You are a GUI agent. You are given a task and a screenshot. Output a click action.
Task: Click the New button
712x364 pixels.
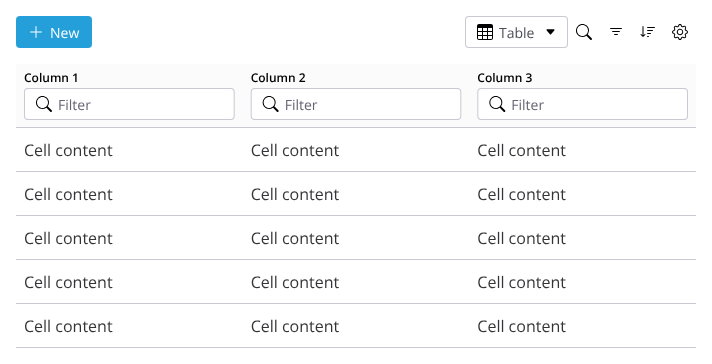[54, 32]
